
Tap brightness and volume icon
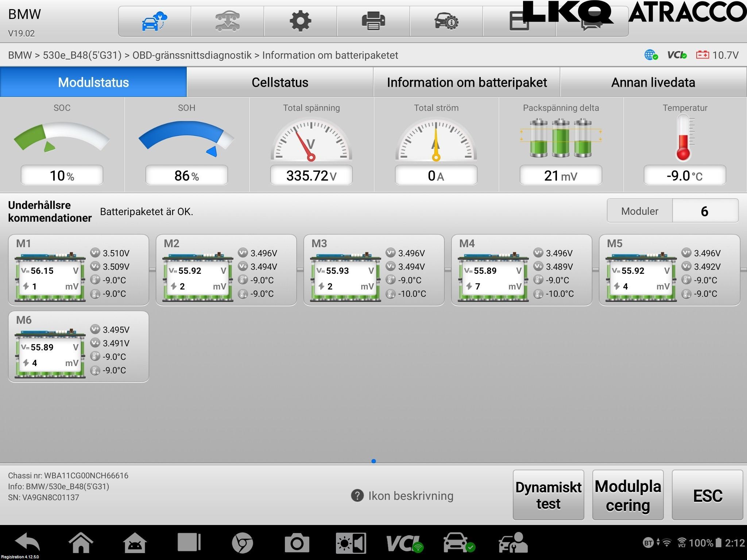[x=351, y=543]
